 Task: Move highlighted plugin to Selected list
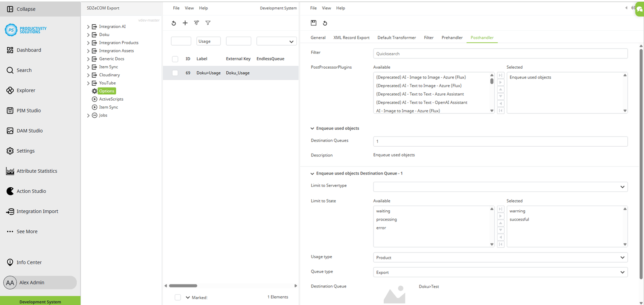500,82
